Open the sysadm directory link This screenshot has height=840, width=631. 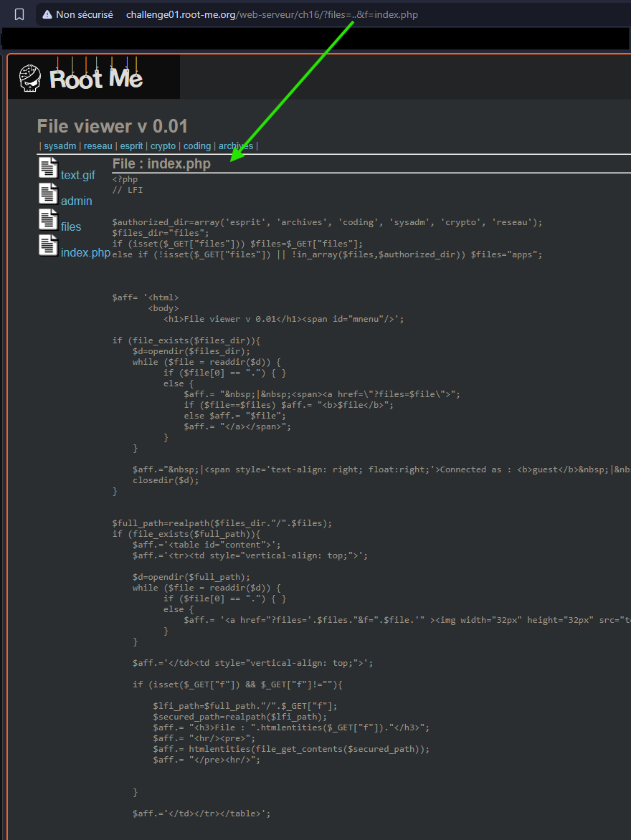tap(60, 146)
